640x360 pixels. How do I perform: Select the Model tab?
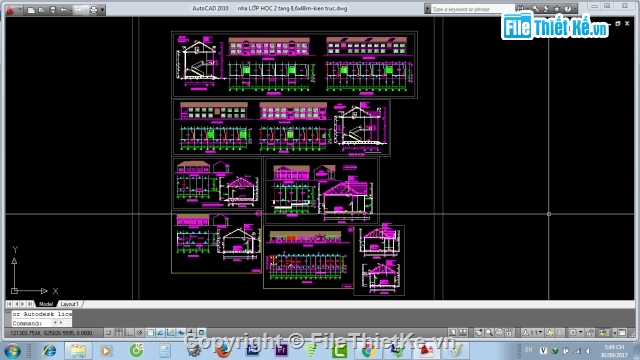point(46,304)
